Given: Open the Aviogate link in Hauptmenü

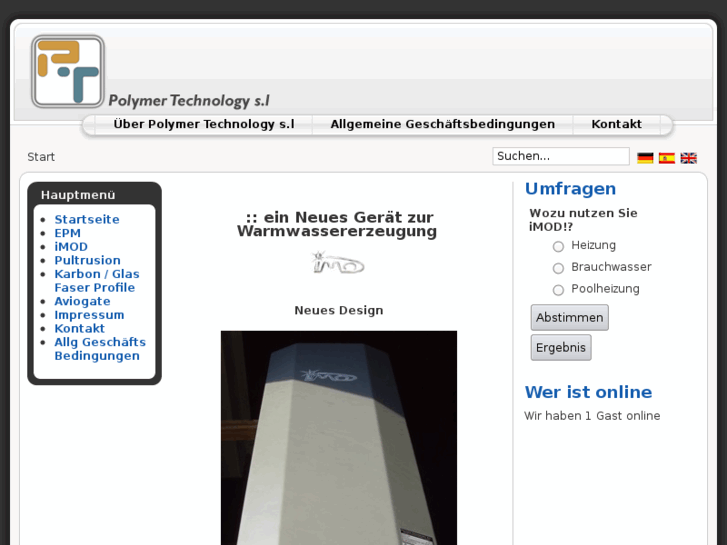Looking at the screenshot, I should [x=82, y=301].
